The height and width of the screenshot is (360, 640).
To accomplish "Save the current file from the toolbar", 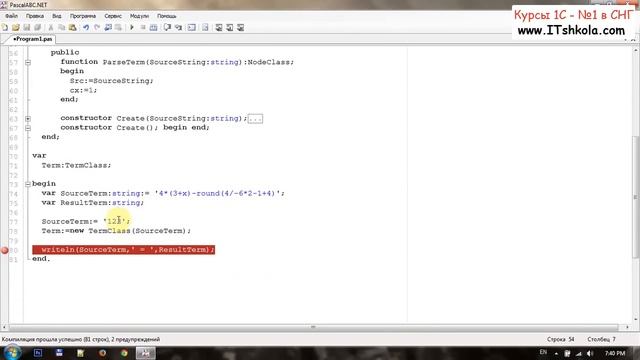I will [27, 27].
